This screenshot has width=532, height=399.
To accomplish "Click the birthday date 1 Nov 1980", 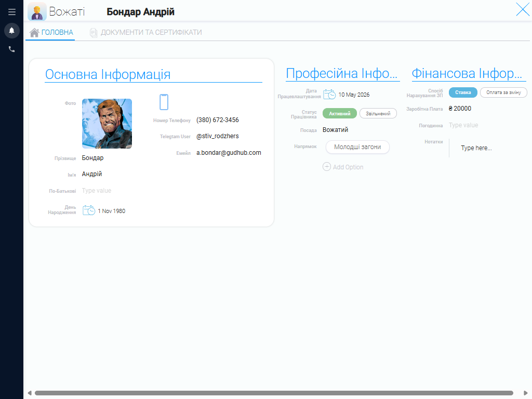I will pos(112,211).
